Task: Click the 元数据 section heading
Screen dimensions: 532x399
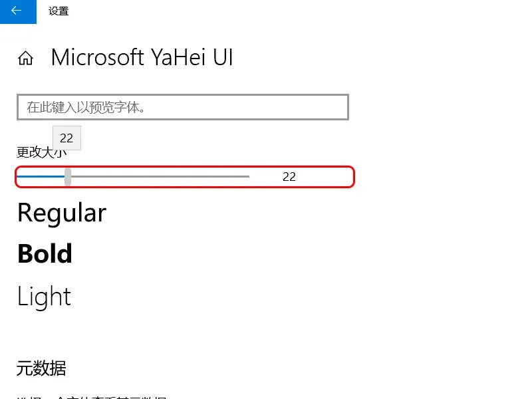Action: (x=41, y=368)
